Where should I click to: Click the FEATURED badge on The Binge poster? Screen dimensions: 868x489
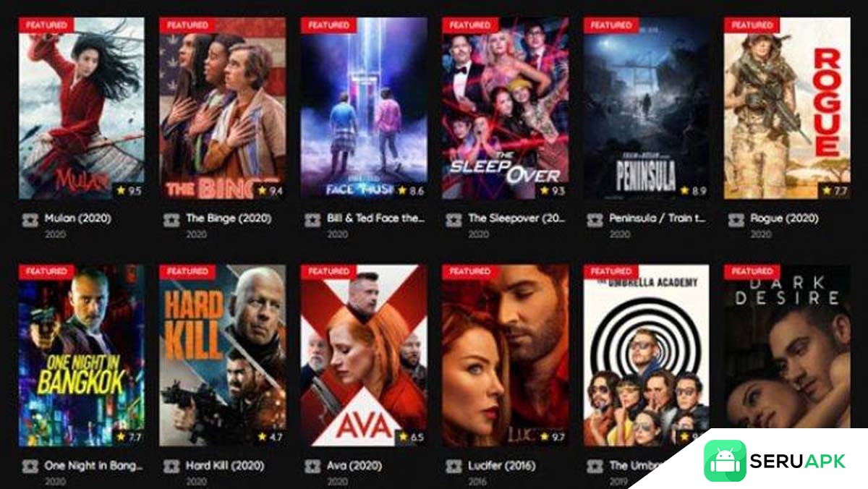187,25
